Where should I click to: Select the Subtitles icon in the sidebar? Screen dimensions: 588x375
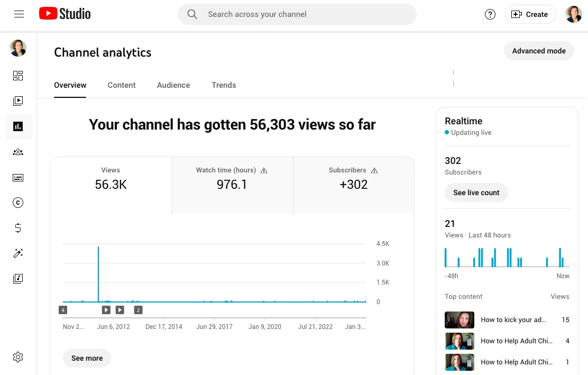tap(18, 177)
